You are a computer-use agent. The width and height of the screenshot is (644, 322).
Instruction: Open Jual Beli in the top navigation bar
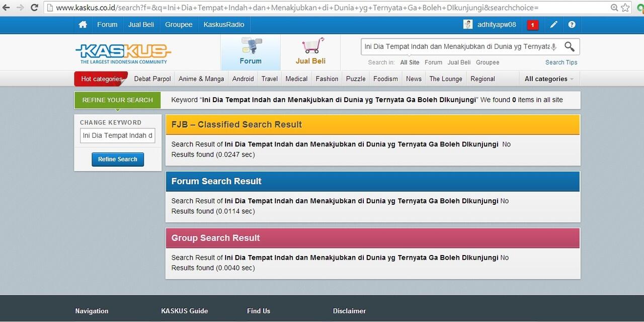(141, 25)
